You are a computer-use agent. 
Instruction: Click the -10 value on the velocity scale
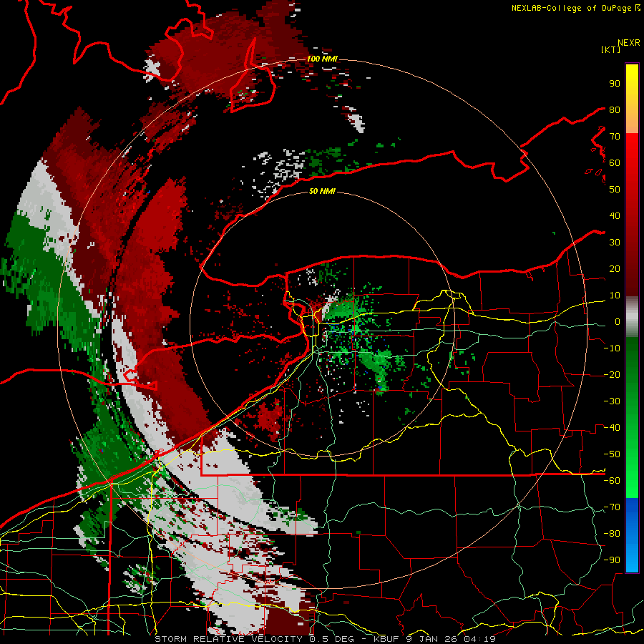coord(612,348)
